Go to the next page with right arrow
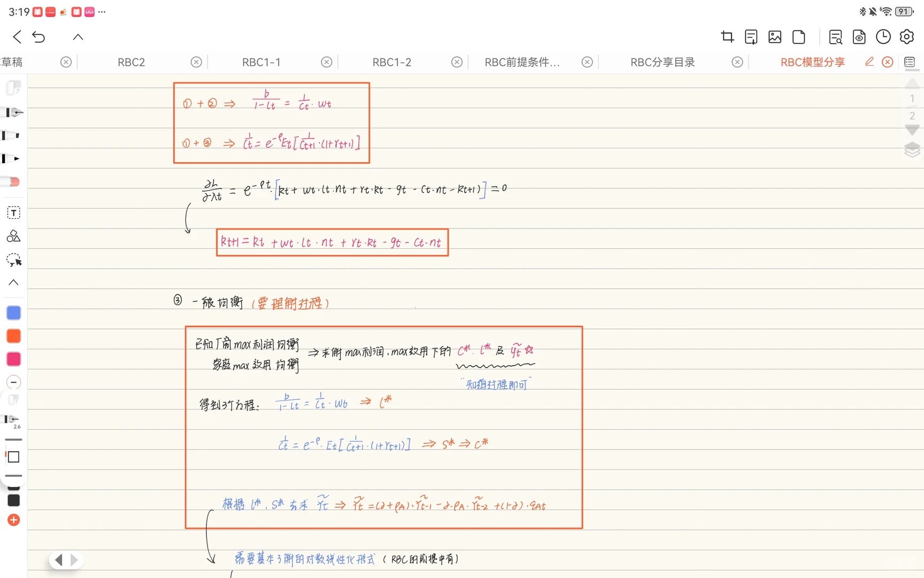This screenshot has height=578, width=924. point(74,560)
